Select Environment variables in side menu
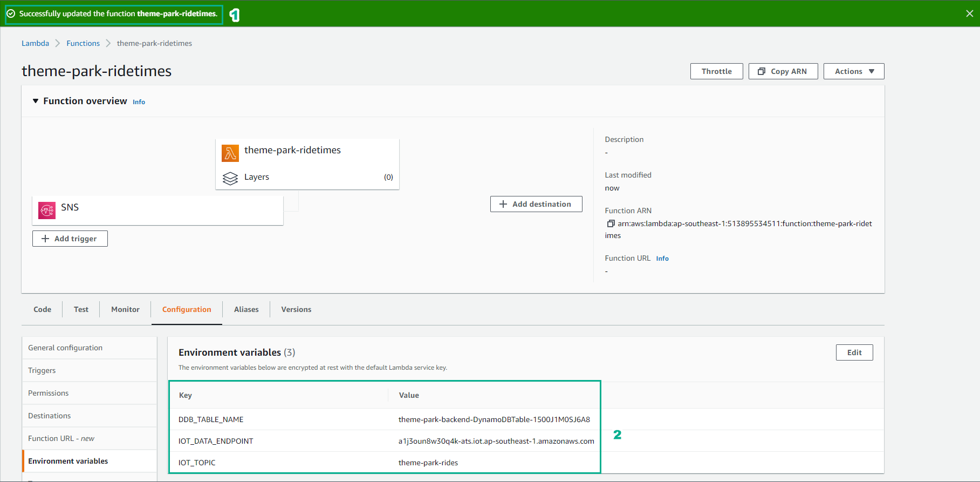Image resolution: width=980 pixels, height=482 pixels. (x=90, y=461)
